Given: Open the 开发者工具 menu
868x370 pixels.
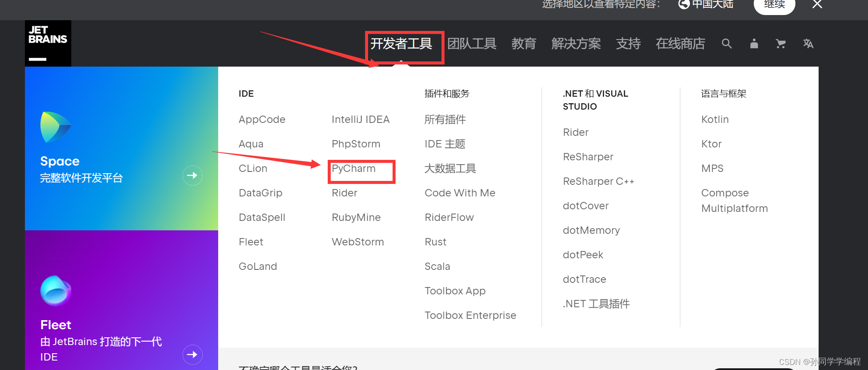Looking at the screenshot, I should 401,43.
